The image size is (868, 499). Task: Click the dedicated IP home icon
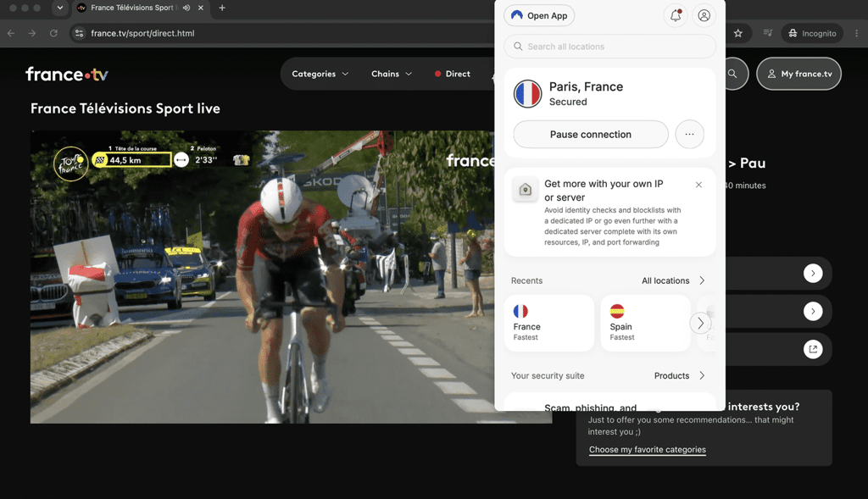pyautogui.click(x=526, y=190)
